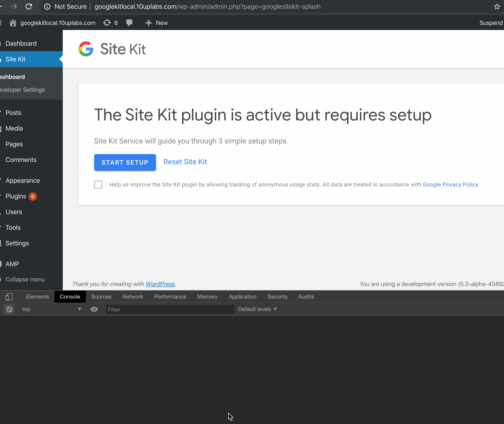
Task: Create a live expression with the eye icon
Action: coord(94,309)
